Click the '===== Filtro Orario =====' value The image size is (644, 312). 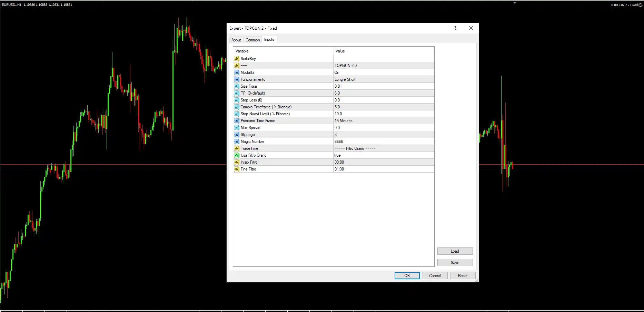(x=384, y=148)
